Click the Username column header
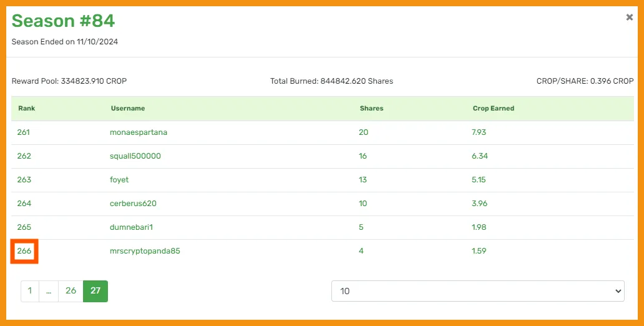 128,109
